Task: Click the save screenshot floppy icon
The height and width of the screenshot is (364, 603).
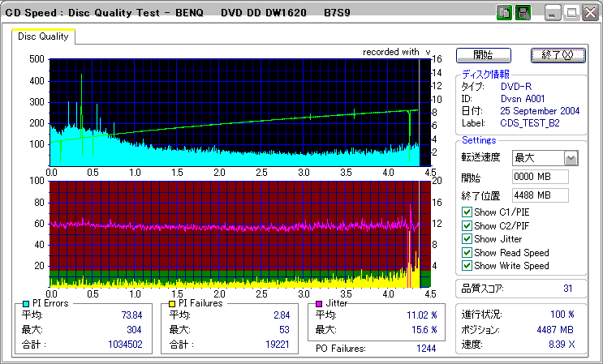Action: (523, 13)
